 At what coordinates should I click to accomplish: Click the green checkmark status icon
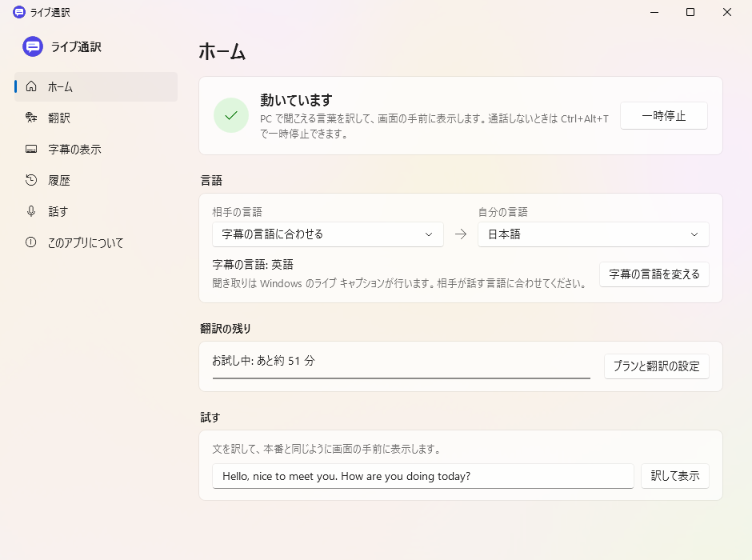click(231, 115)
